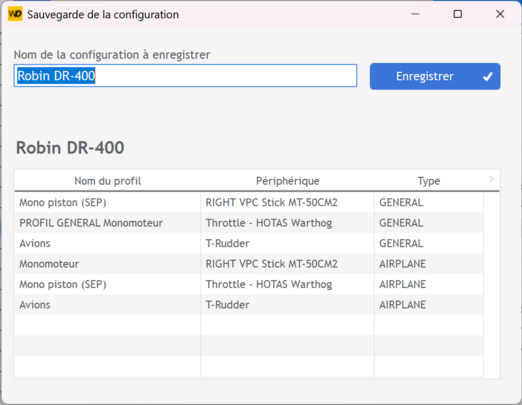Click the WD application icon in title bar
The height and width of the screenshot is (405, 522).
[x=15, y=14]
